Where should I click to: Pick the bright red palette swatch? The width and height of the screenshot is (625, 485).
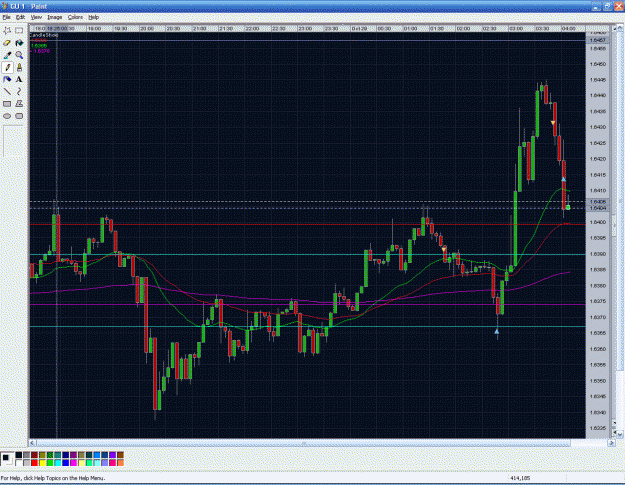(x=34, y=463)
